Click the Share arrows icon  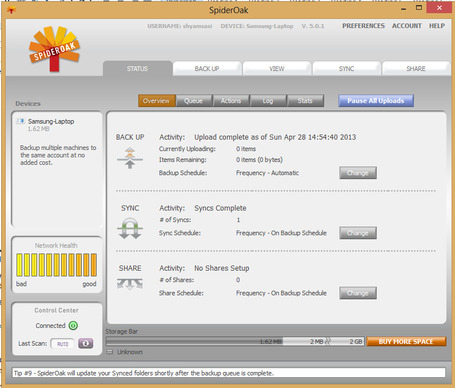(x=130, y=284)
